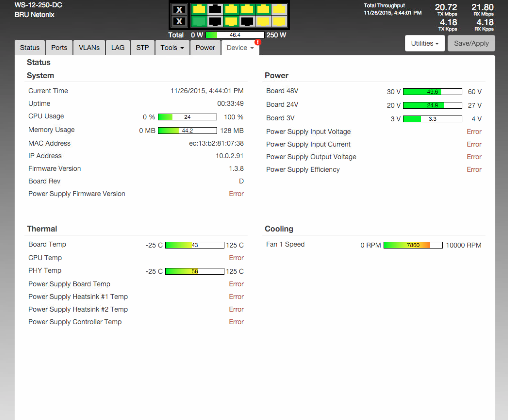The width and height of the screenshot is (508, 420).
Task: Click Power Supply Efficiency Error
Action: 474,169
